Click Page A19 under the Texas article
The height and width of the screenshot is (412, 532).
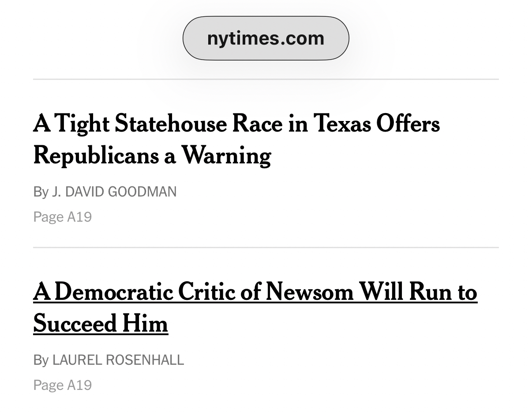click(63, 217)
